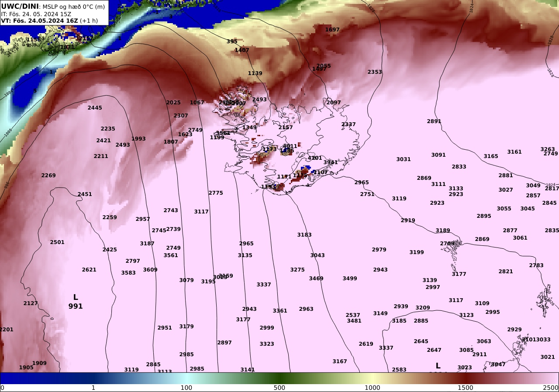
Task: Click the height value 2451
Action: (85, 194)
